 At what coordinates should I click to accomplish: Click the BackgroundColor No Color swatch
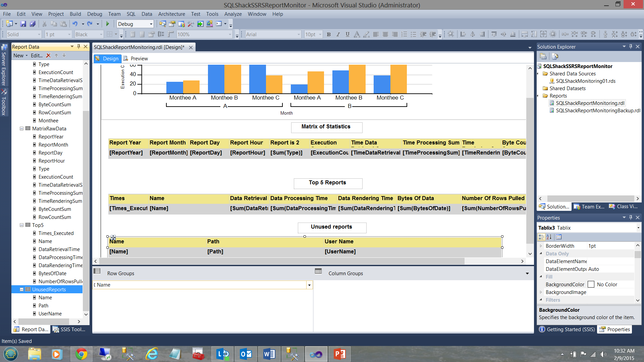[x=591, y=284]
